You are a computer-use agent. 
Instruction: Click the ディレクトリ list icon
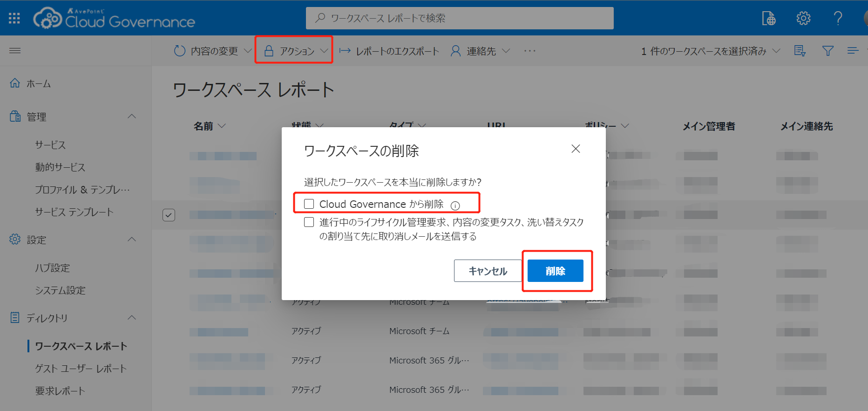coord(15,317)
